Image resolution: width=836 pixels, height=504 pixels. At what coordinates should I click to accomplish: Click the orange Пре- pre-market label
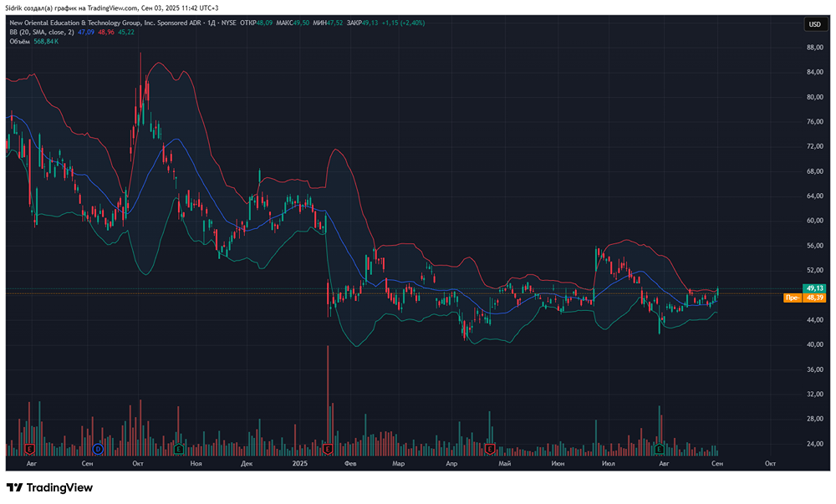(793, 298)
